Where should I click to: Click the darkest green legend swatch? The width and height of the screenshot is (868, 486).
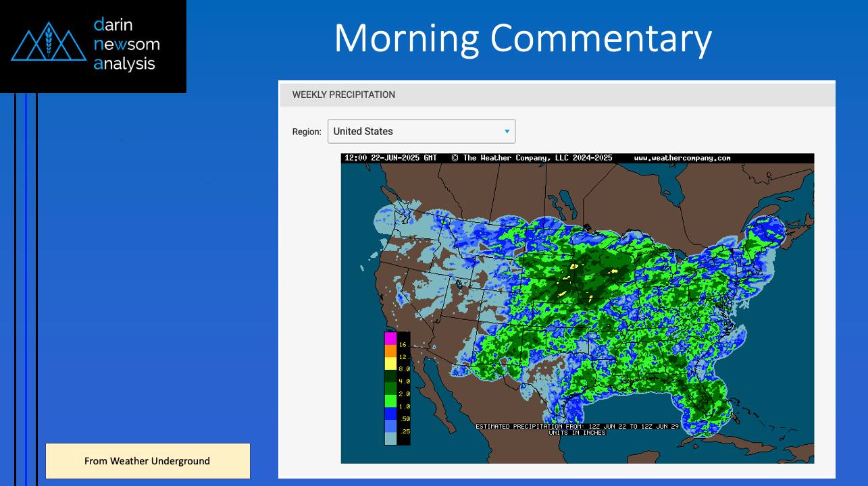[390, 376]
